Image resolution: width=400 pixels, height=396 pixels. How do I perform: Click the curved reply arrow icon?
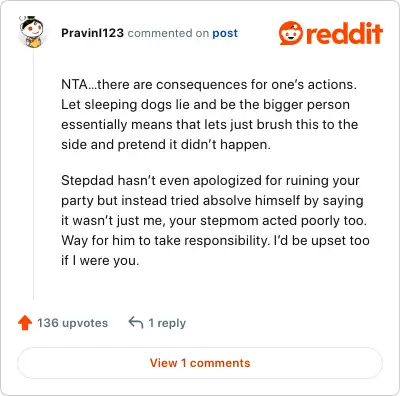click(x=136, y=323)
